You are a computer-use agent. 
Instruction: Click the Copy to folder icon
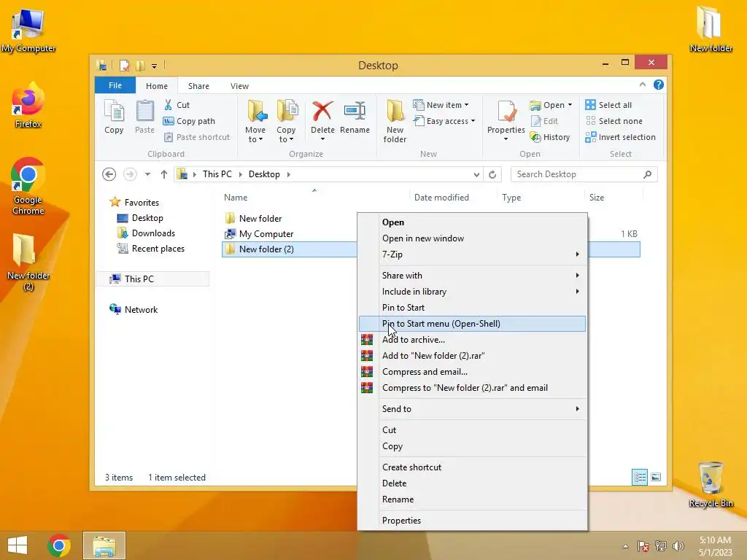287,112
